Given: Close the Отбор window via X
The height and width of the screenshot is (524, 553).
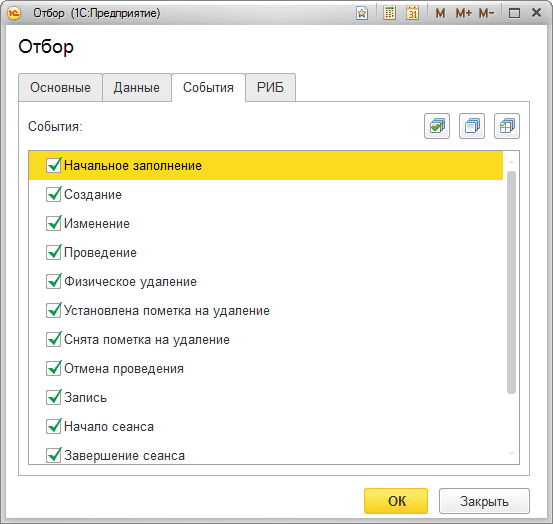Looking at the screenshot, I should pos(536,13).
